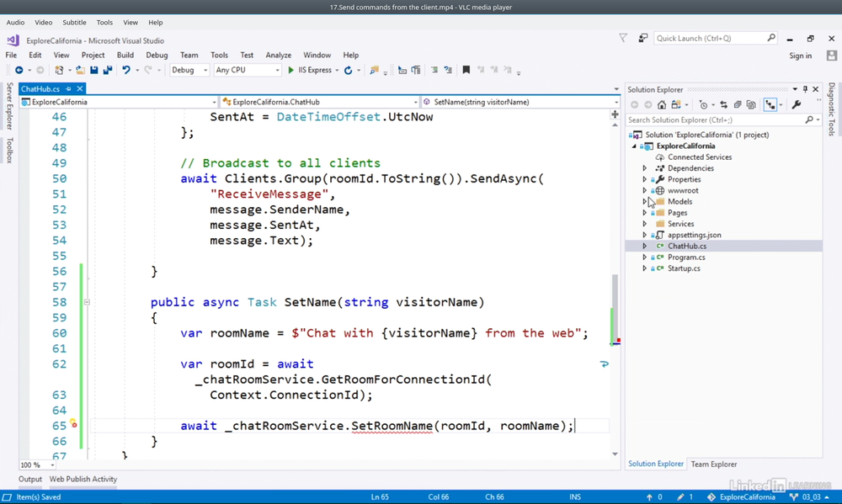Open the VLC Audio menu
The height and width of the screenshot is (504, 842).
15,23
